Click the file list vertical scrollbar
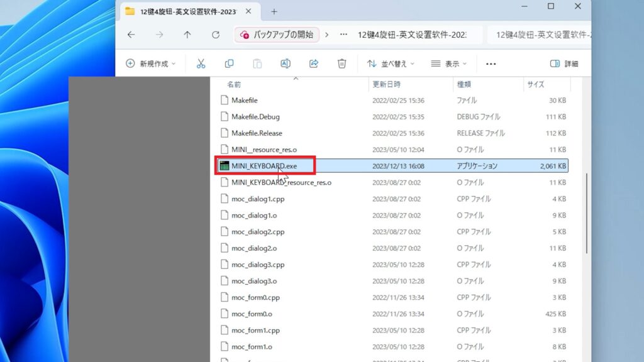 pyautogui.click(x=587, y=214)
